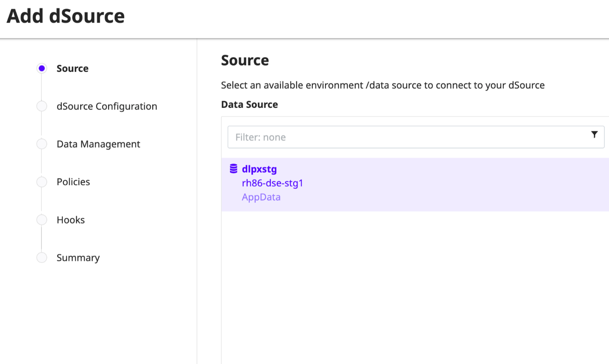Viewport: 609px width, 364px height.
Task: Click the dSource Configuration step circle
Action: pyautogui.click(x=42, y=106)
